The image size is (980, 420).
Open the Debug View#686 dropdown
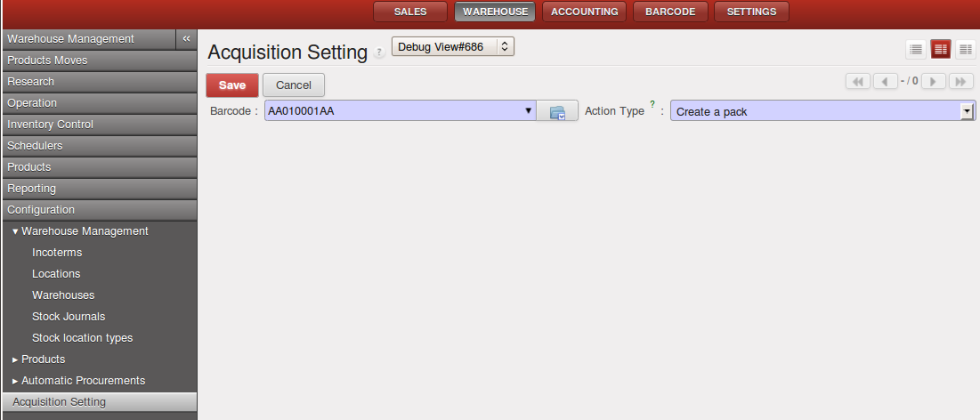[453, 46]
